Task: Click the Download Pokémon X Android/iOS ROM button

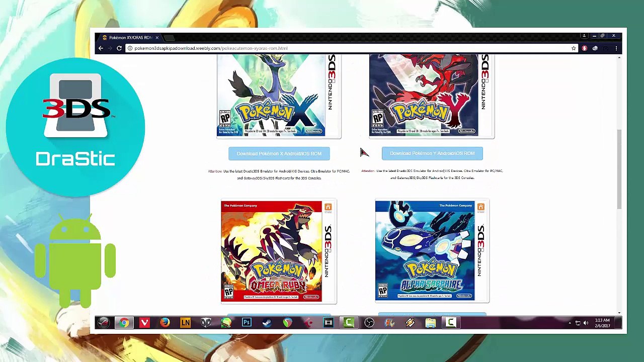Action: coord(279,153)
